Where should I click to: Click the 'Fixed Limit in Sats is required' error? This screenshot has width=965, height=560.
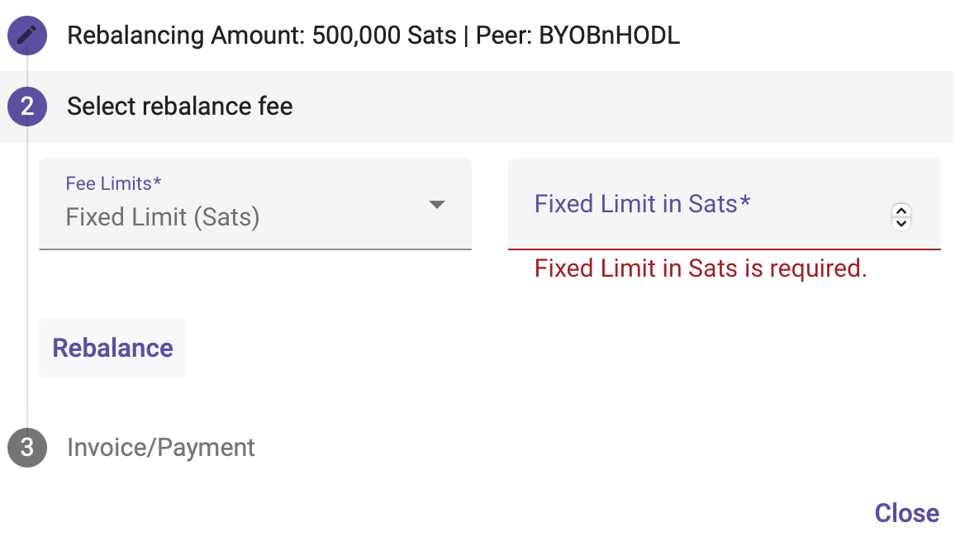(x=701, y=268)
